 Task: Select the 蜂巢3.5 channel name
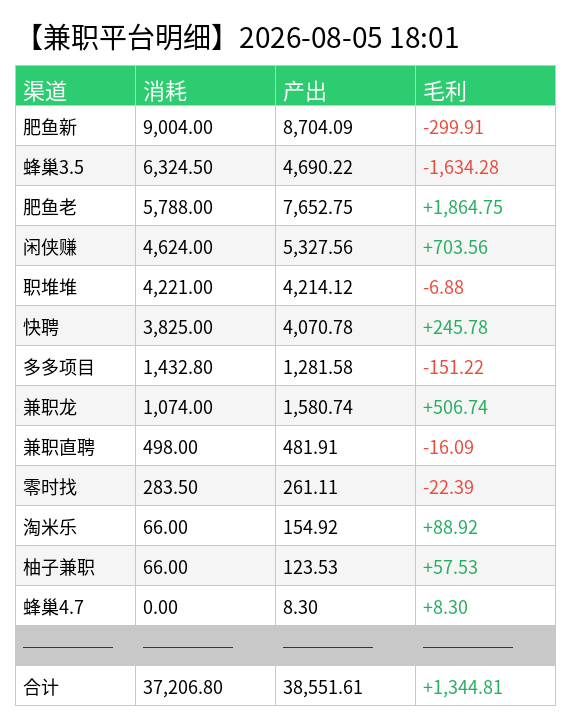coord(53,167)
